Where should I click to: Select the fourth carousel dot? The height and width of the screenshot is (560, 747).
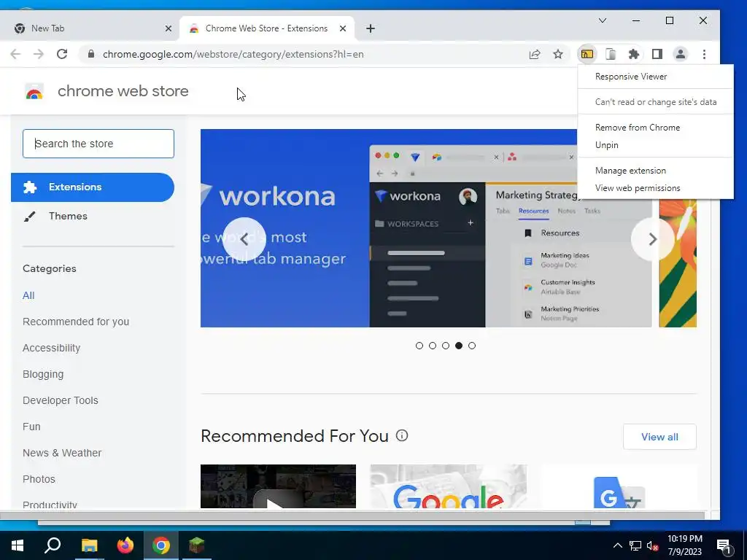pyautogui.click(x=459, y=346)
